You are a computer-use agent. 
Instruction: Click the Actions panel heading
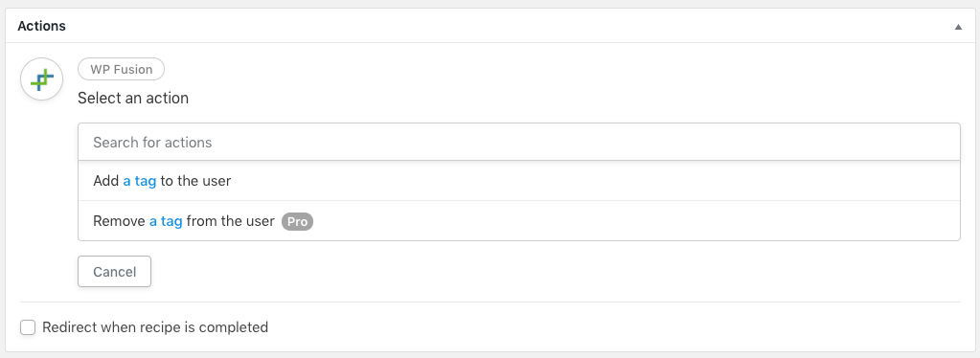coord(42,26)
